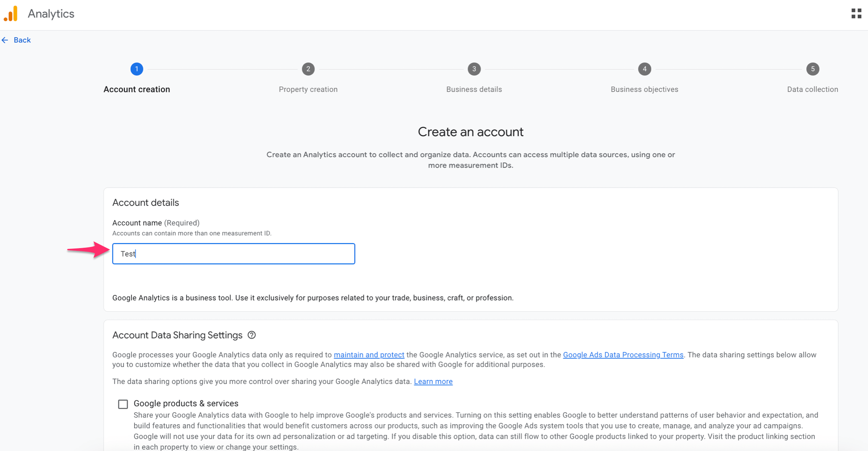Viewport: 868px width, 451px height.
Task: Open the Google apps grid icon
Action: tap(856, 14)
